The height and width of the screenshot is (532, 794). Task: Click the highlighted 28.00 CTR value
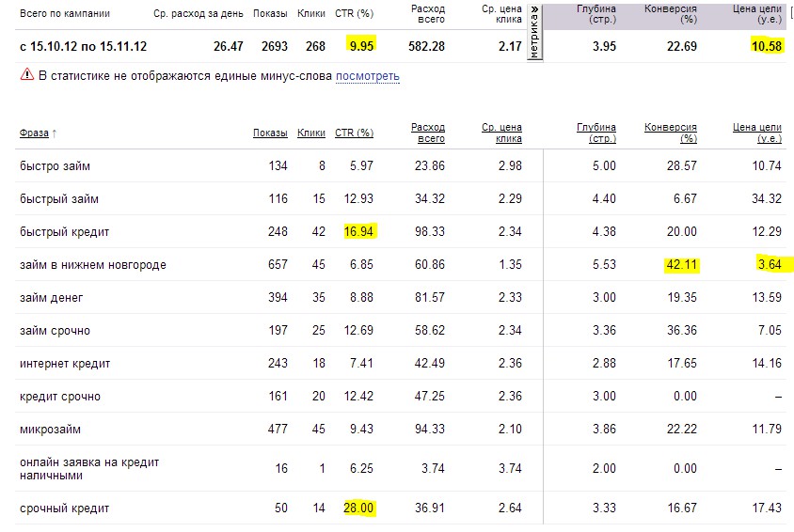pos(358,509)
